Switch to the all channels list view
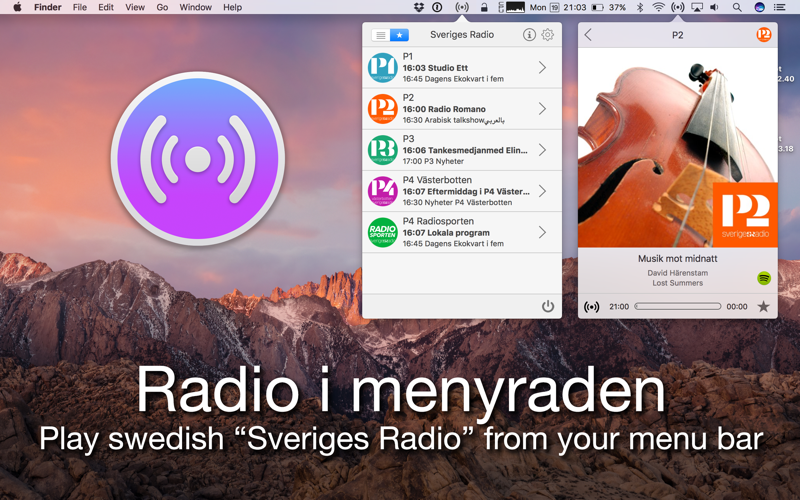This screenshot has height=500, width=800. (x=381, y=35)
